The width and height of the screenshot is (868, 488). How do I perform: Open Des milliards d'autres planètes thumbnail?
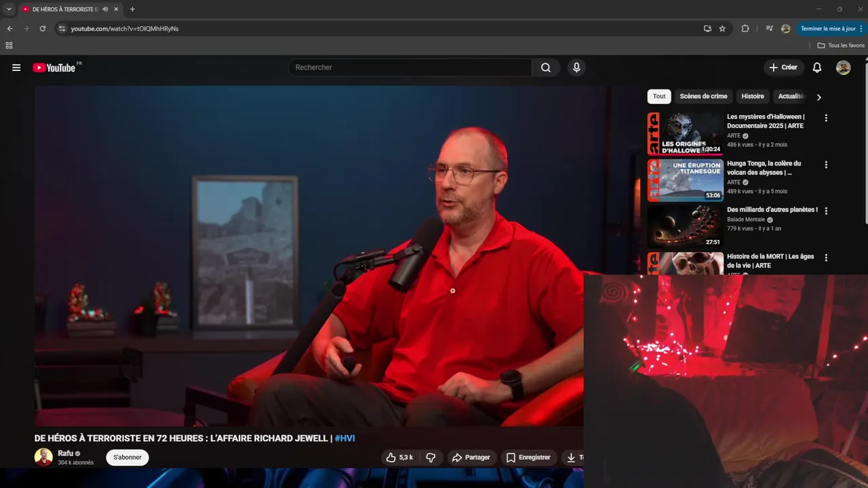click(x=686, y=226)
